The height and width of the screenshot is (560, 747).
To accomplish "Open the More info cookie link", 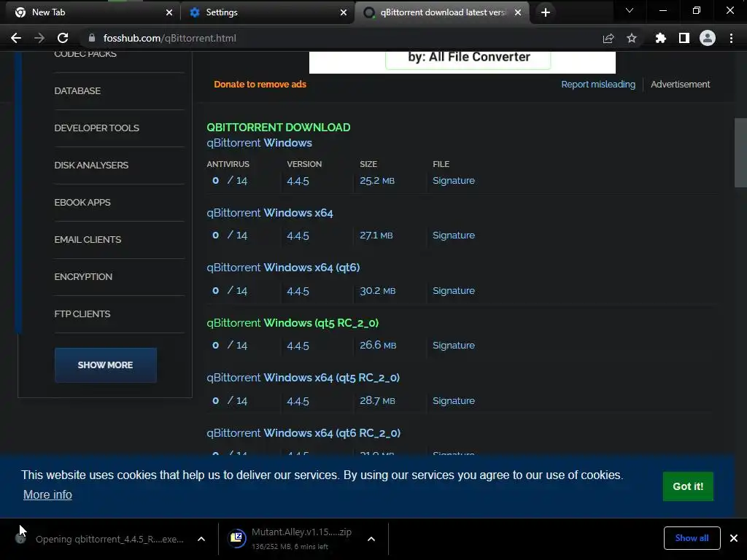I will click(47, 495).
